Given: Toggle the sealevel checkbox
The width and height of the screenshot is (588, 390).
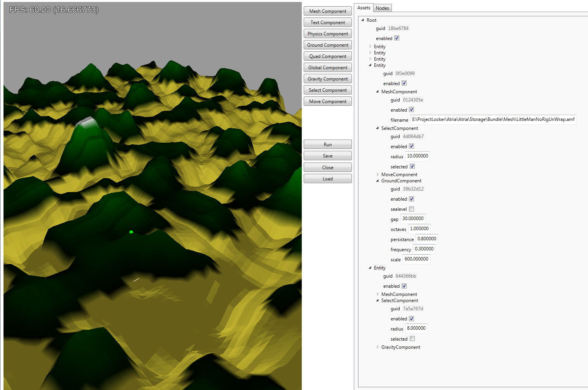Looking at the screenshot, I should (x=411, y=209).
